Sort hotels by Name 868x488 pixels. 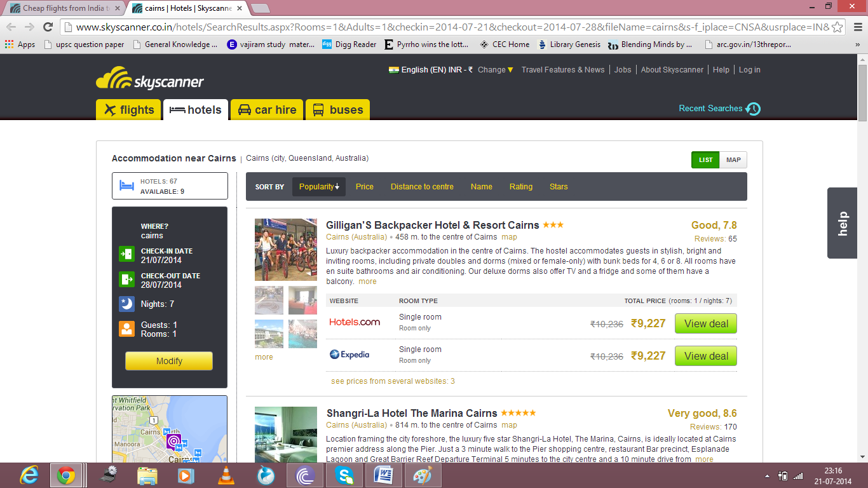(x=482, y=187)
